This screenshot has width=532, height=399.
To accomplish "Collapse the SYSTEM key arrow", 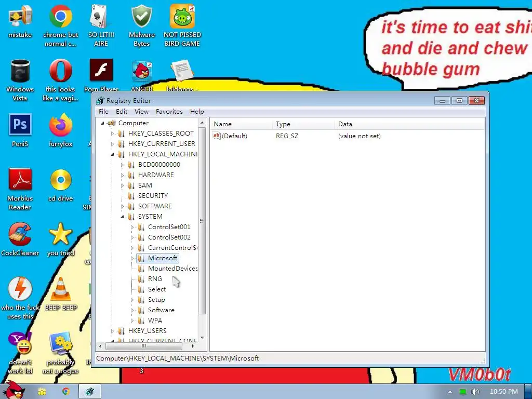I will click(122, 217).
